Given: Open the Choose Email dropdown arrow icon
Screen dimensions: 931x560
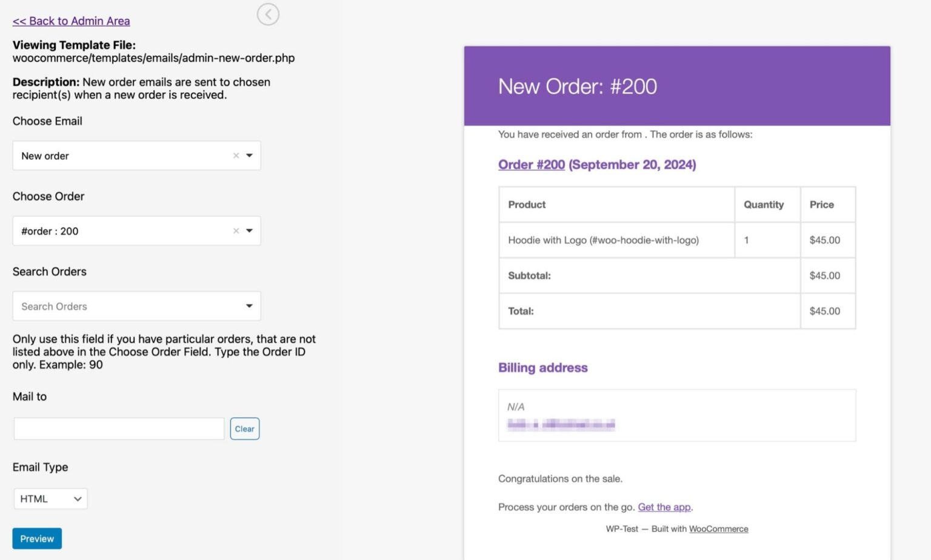Looking at the screenshot, I should coord(249,156).
